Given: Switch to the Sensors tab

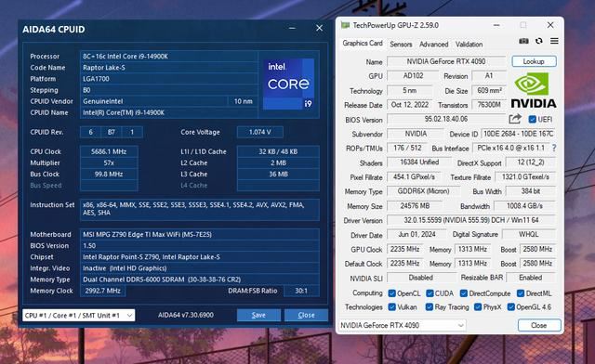Looking at the screenshot, I should point(401,45).
